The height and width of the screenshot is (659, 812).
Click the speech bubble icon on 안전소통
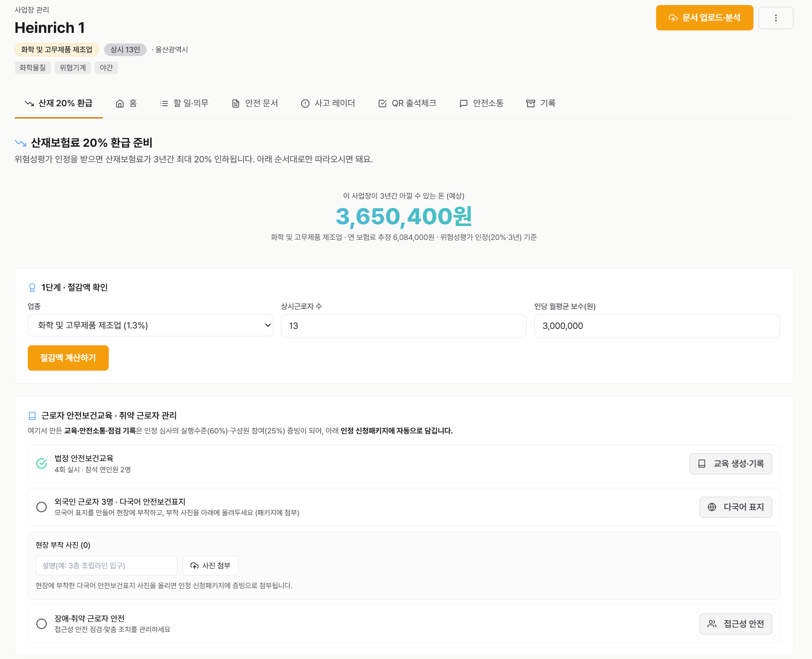(464, 104)
